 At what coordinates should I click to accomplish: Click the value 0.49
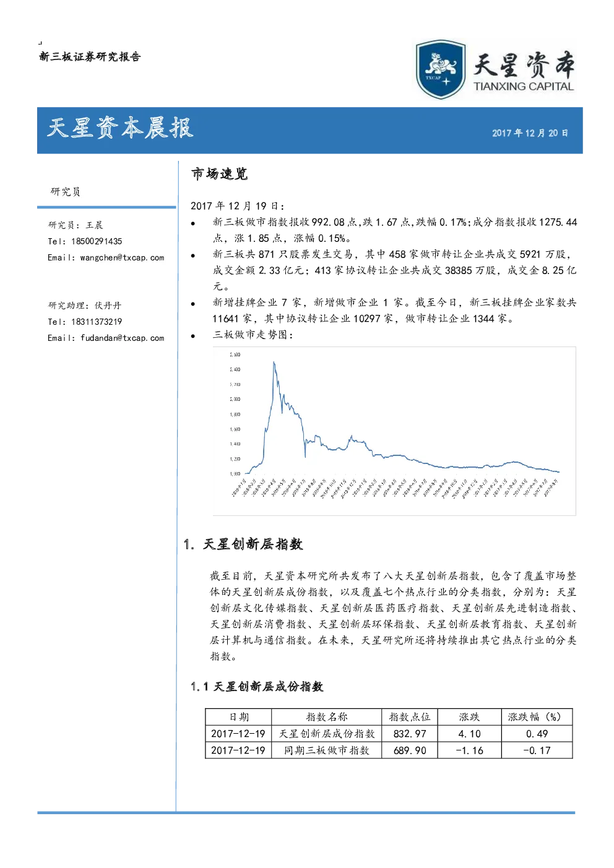tap(537, 734)
